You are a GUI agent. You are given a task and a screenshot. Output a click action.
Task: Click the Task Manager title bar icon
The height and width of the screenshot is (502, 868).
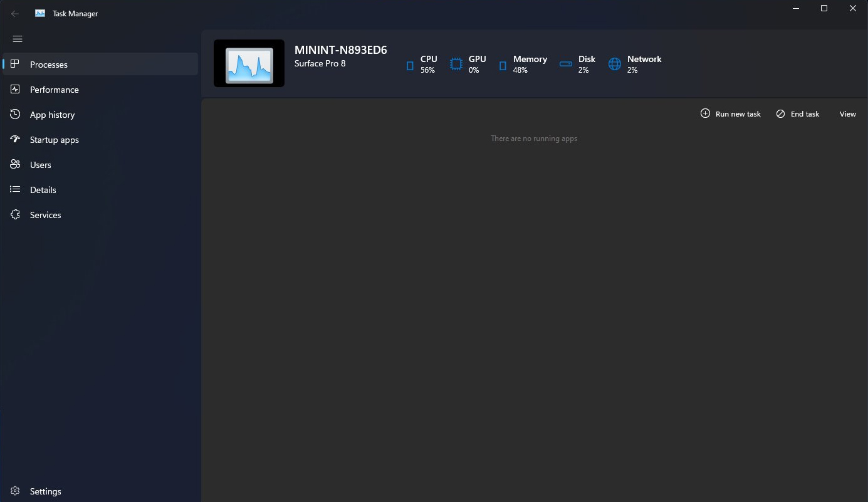[x=40, y=13]
